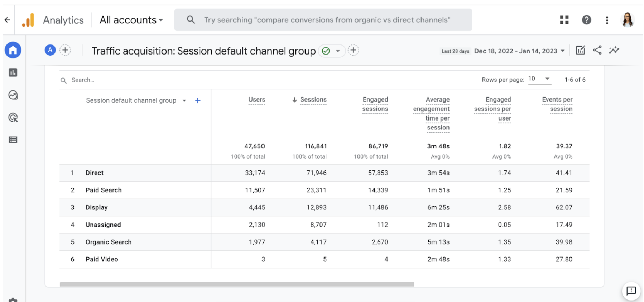Open the date range dropdown

tap(519, 51)
